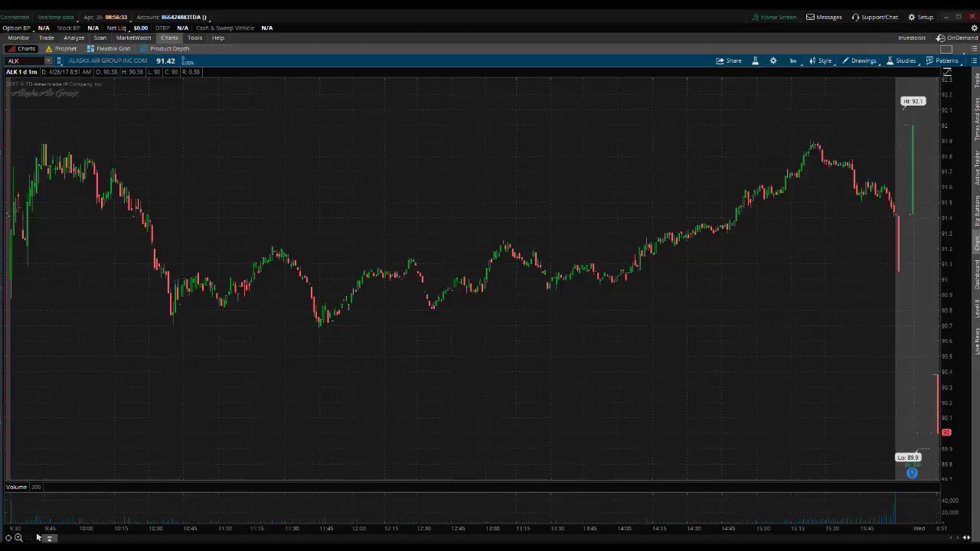Viewport: 980px width, 551px height.
Task: Select the Charts sub-tab
Action: tap(22, 48)
